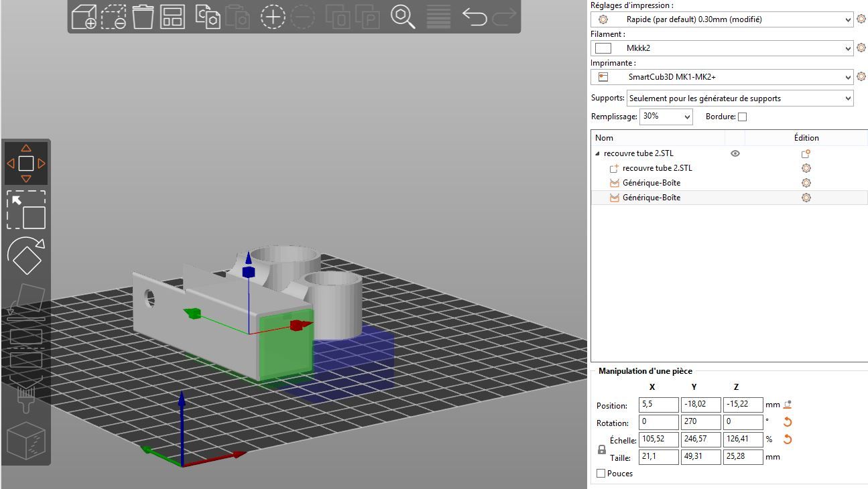Click the Delete all trash icon
868x489 pixels.
point(143,17)
